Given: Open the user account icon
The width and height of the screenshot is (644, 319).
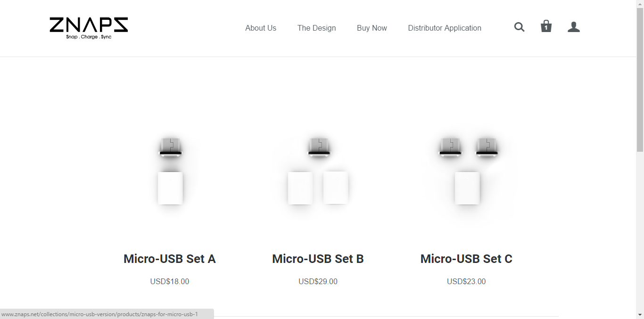Looking at the screenshot, I should pos(573,27).
